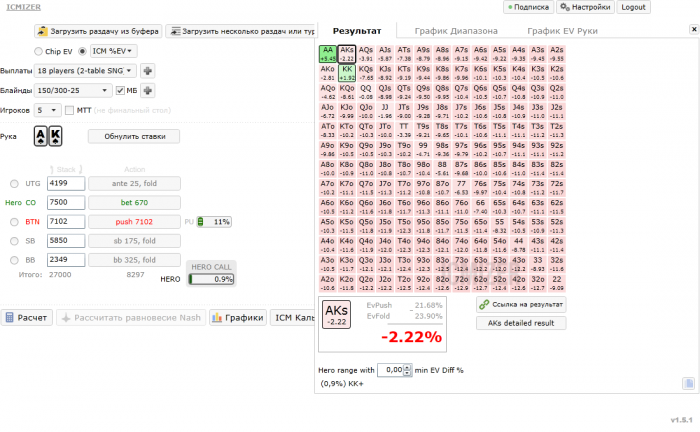This screenshot has width=700, height=432.
Task: Switch to График EV Руки tab
Action: point(562,31)
